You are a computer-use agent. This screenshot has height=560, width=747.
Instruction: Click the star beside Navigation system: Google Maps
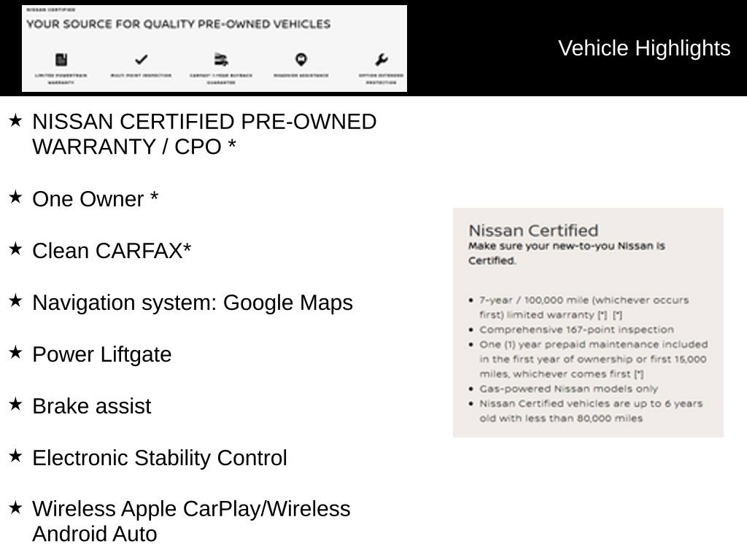tap(15, 301)
